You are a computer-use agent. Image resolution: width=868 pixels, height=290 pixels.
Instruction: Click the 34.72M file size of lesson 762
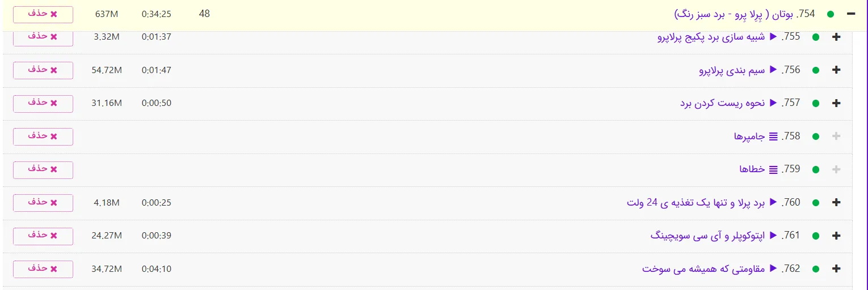[x=107, y=268]
